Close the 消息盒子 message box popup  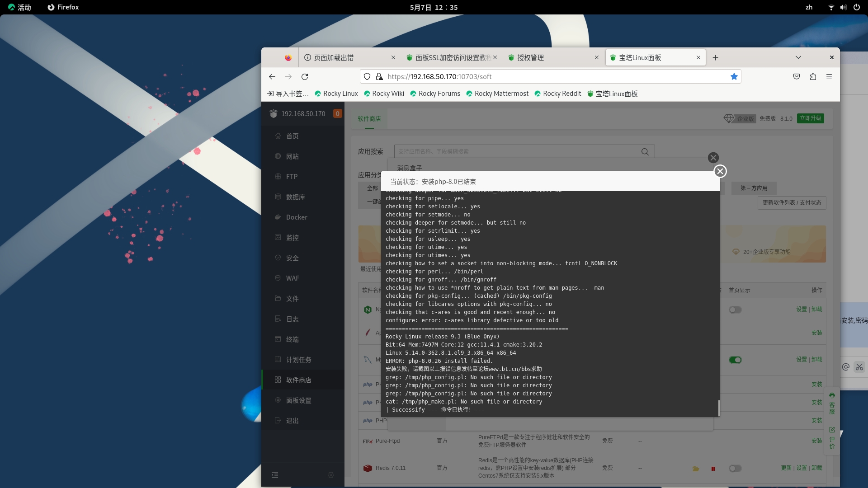[x=713, y=158]
